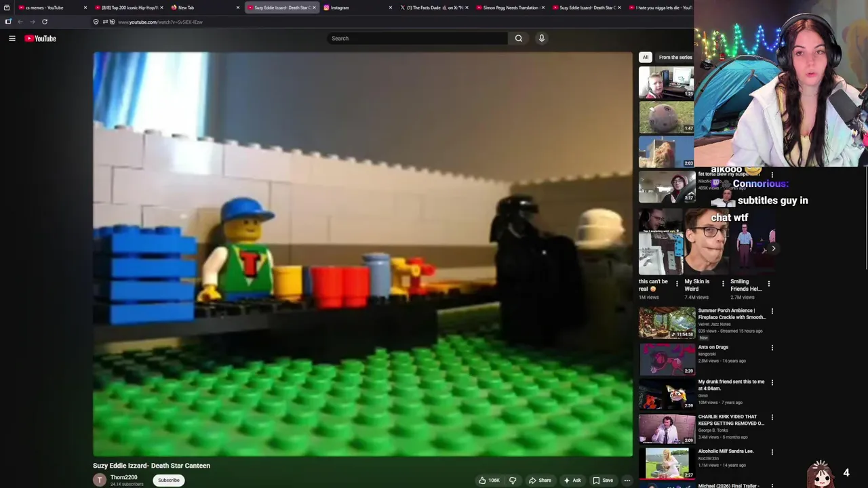This screenshot has height=488, width=868.
Task: Click the 'Suzy Eddie Izzard- Death Star Canteen' title
Action: pyautogui.click(x=151, y=466)
